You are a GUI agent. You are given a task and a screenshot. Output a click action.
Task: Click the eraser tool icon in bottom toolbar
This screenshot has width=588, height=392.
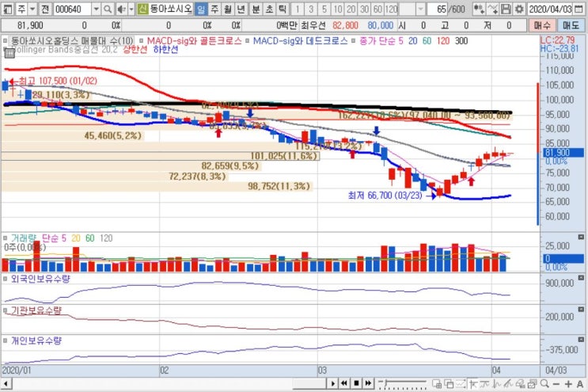[521, 384]
